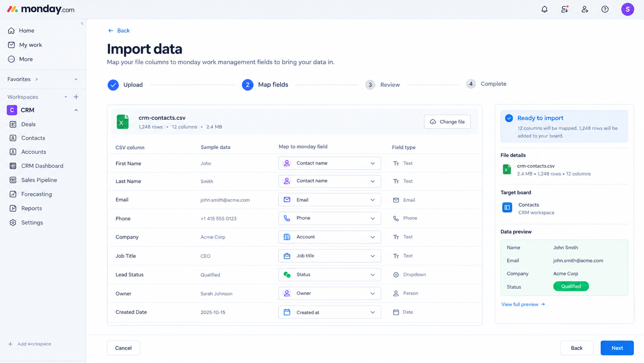This screenshot has width=644, height=363.
Task: Open Reports in the sidebar
Action: pos(32,208)
